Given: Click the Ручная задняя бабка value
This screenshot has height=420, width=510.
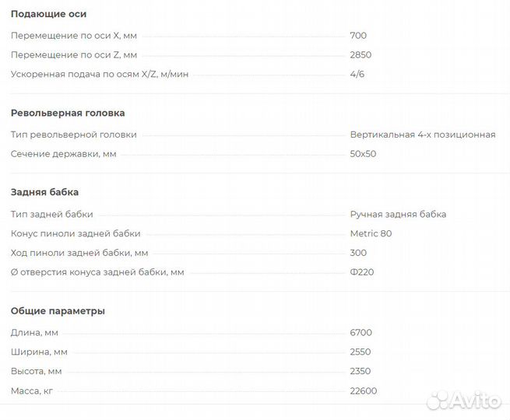Looking at the screenshot, I should coord(398,214).
